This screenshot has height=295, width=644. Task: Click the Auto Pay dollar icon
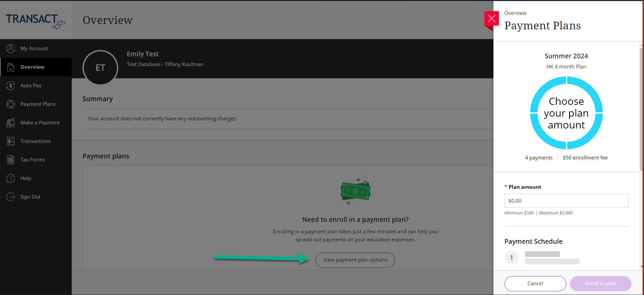[11, 86]
